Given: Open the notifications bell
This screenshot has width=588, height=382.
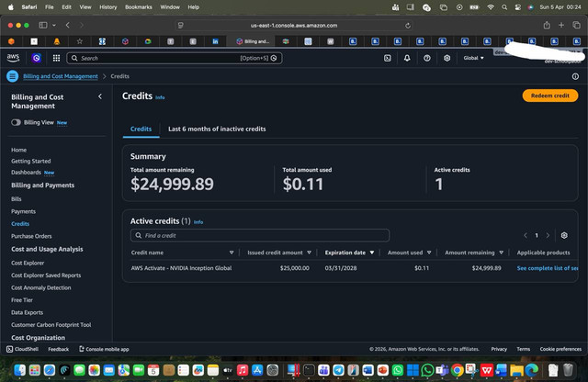Looking at the screenshot, I should [407, 58].
